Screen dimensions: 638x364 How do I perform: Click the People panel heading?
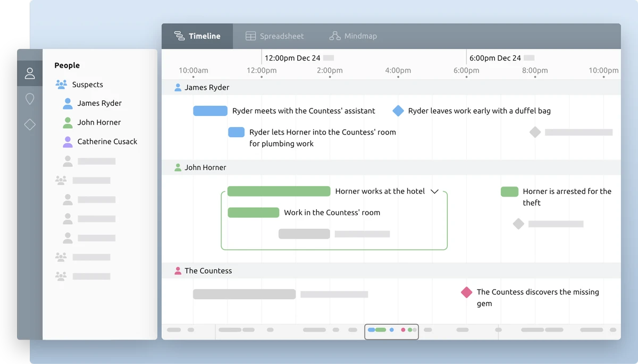[67, 65]
